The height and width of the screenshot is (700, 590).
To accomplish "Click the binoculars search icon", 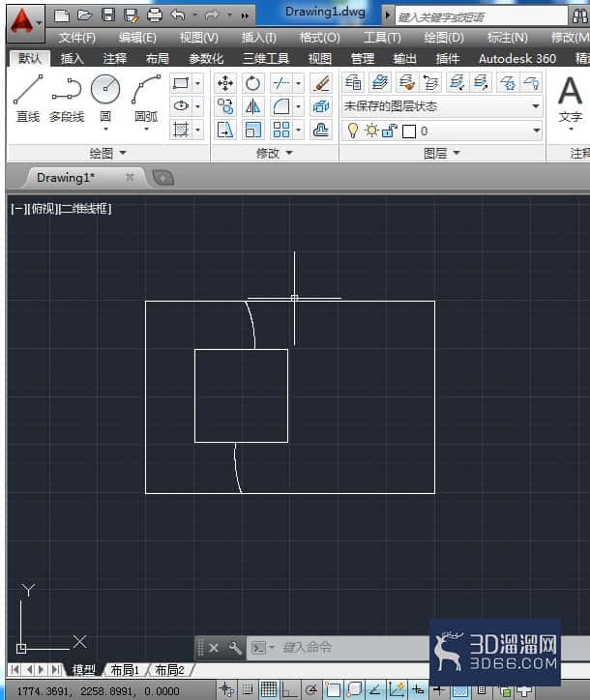I will point(579,16).
